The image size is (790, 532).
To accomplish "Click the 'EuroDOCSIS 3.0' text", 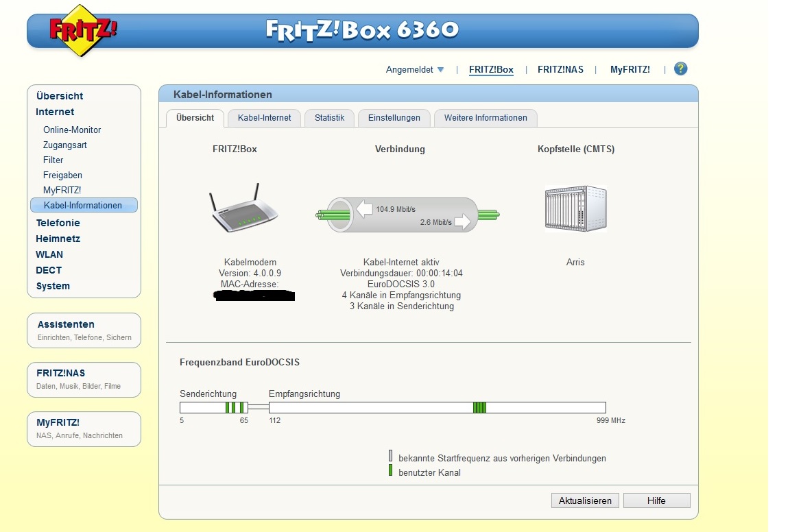I will pyautogui.click(x=401, y=284).
